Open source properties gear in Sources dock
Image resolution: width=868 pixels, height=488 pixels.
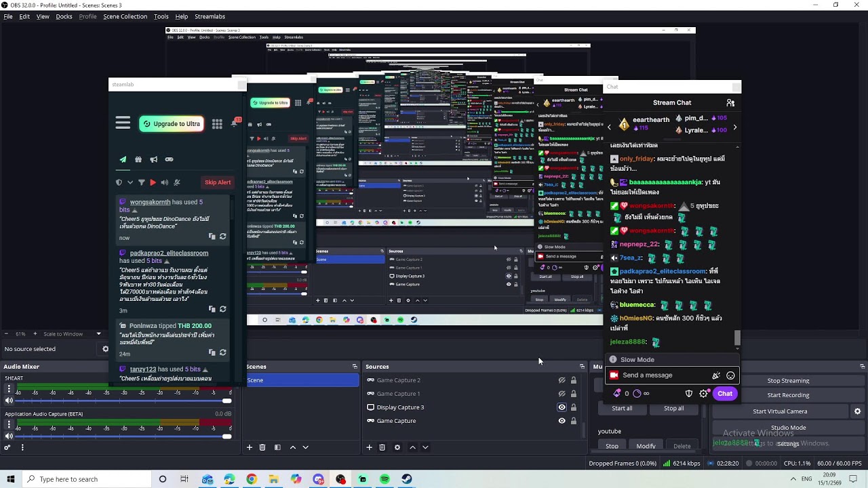(x=397, y=447)
